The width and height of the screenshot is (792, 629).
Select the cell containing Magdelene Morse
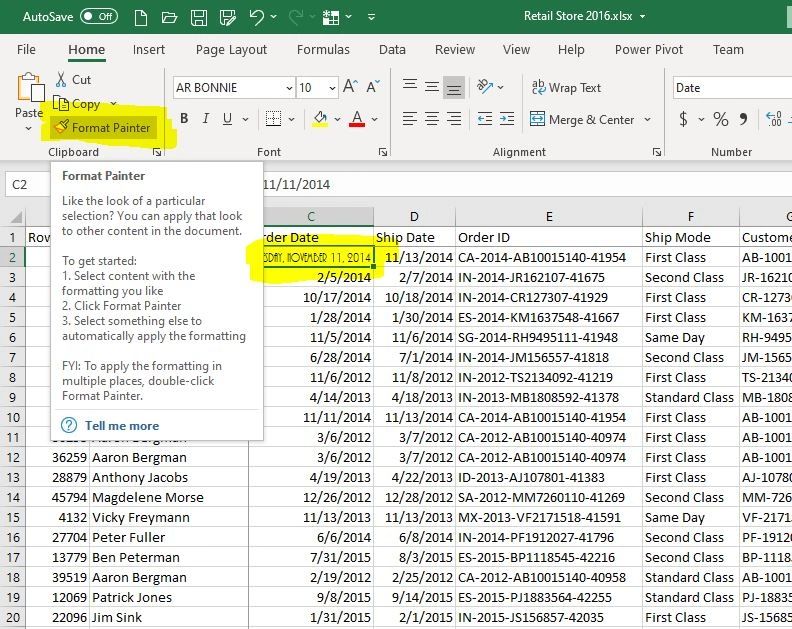(x=169, y=498)
